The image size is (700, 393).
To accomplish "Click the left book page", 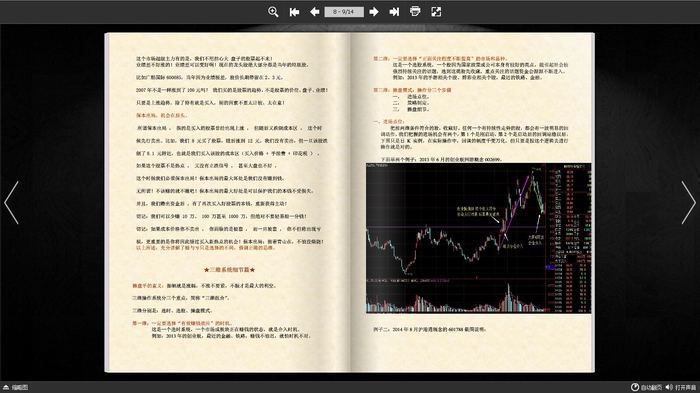I will click(x=228, y=202).
